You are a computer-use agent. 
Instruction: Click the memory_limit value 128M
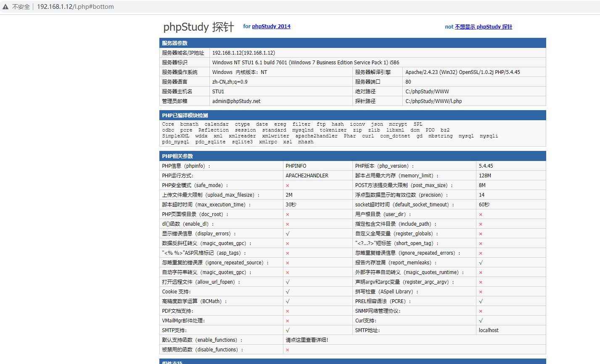point(485,176)
